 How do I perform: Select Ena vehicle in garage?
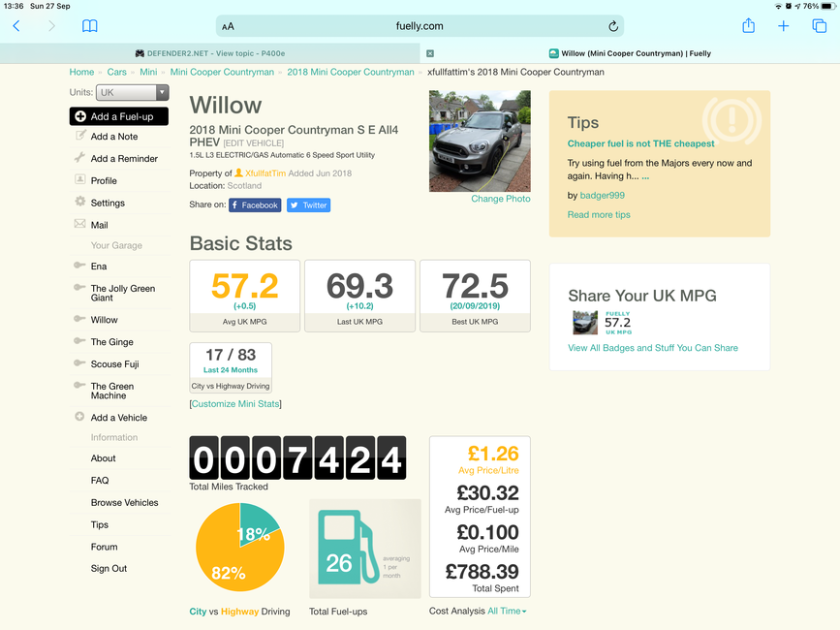pos(99,267)
